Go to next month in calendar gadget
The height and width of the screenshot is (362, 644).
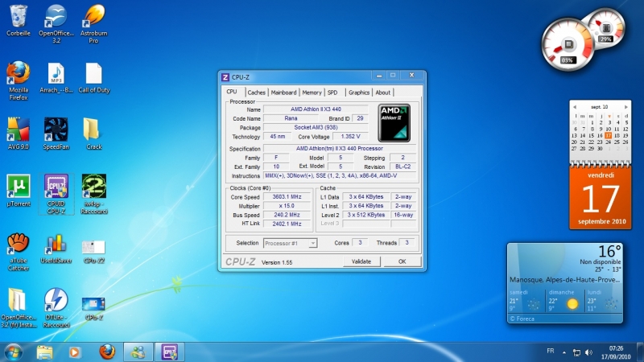(626, 107)
